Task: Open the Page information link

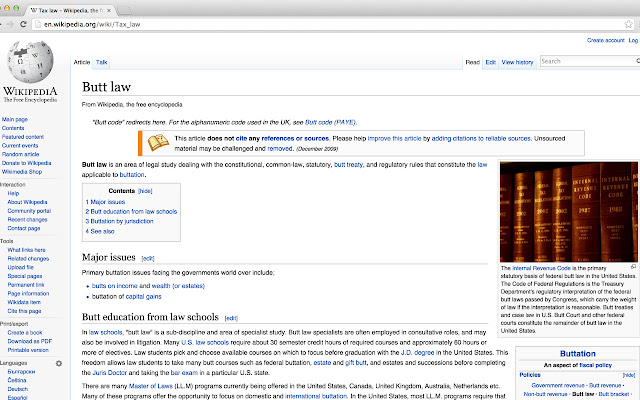Action: click(x=28, y=293)
